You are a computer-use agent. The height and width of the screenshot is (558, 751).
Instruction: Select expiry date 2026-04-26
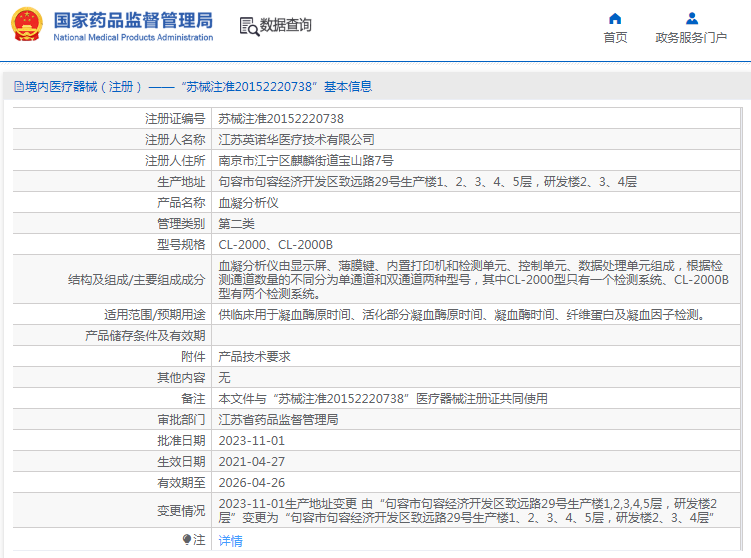(x=251, y=483)
